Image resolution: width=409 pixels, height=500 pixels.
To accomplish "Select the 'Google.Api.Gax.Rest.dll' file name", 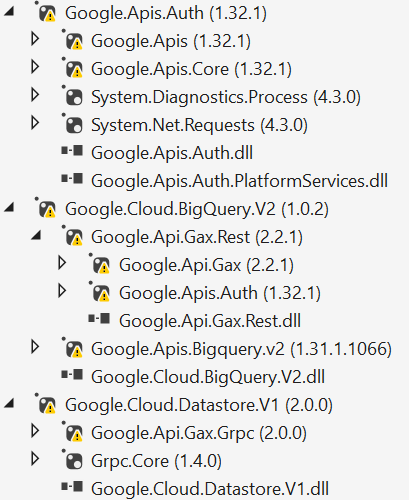I will tap(210, 321).
